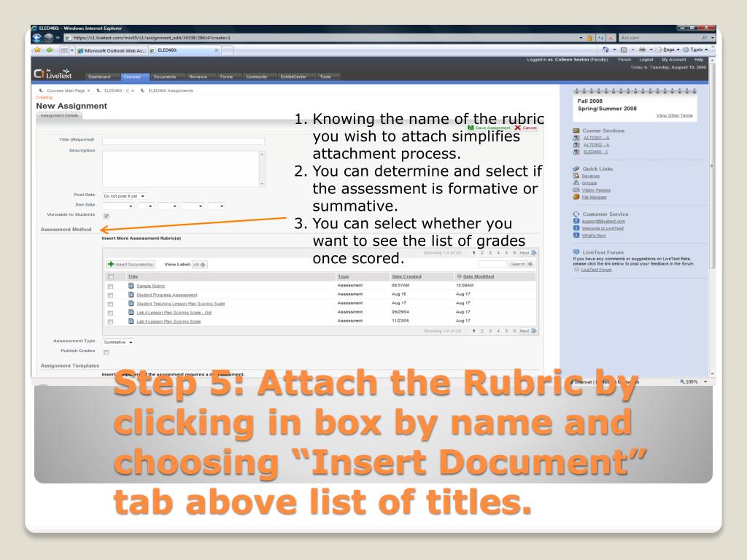This screenshot has width=747, height=560.
Task: Click green plus Insert Document(s) icon
Action: (x=111, y=264)
